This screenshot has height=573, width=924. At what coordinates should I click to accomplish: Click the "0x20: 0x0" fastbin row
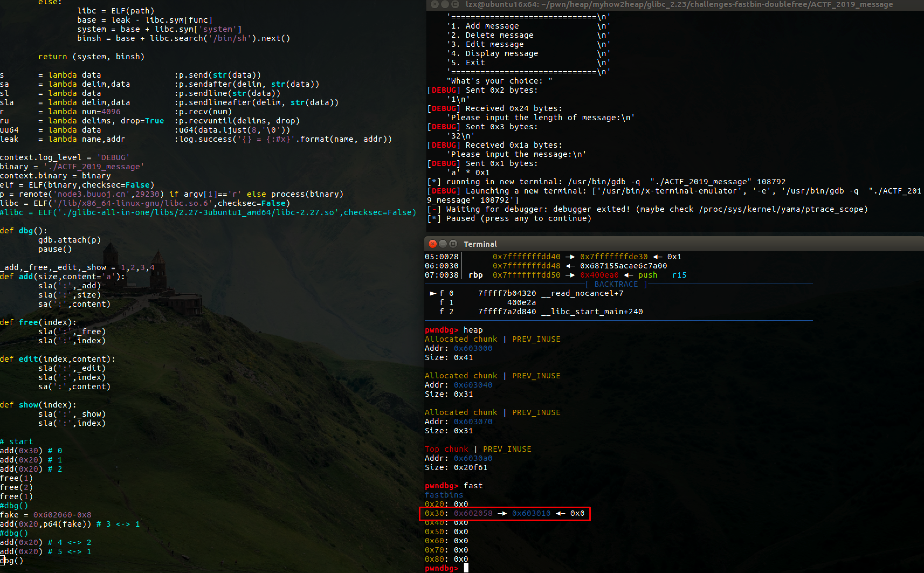[446, 504]
